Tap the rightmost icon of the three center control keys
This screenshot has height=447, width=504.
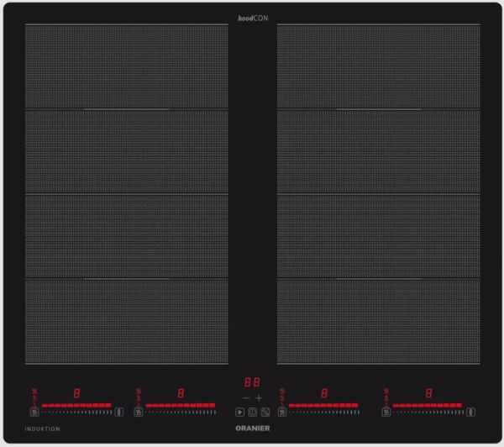[265, 413]
